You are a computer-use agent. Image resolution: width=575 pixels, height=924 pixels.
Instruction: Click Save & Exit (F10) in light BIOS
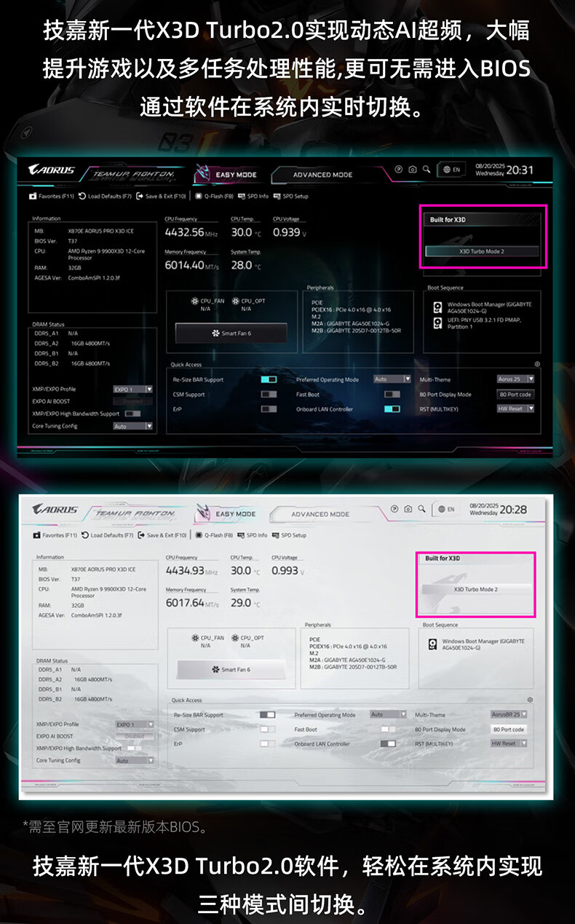coord(162,535)
